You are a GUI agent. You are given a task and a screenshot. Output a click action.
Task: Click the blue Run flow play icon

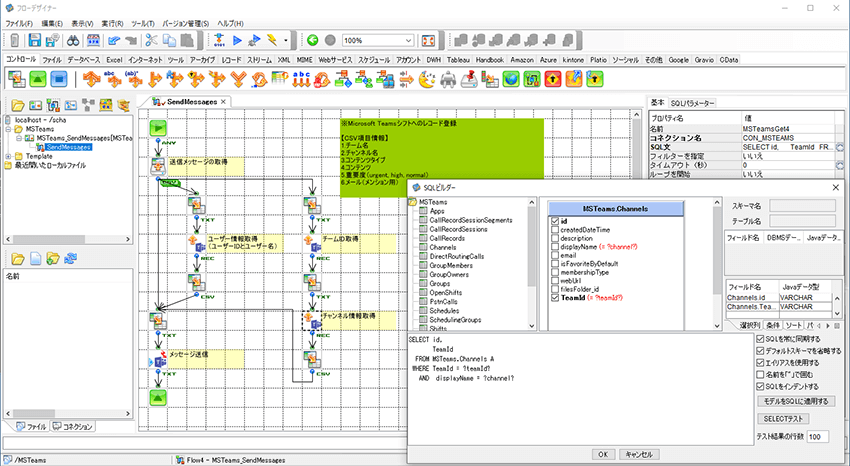click(237, 40)
